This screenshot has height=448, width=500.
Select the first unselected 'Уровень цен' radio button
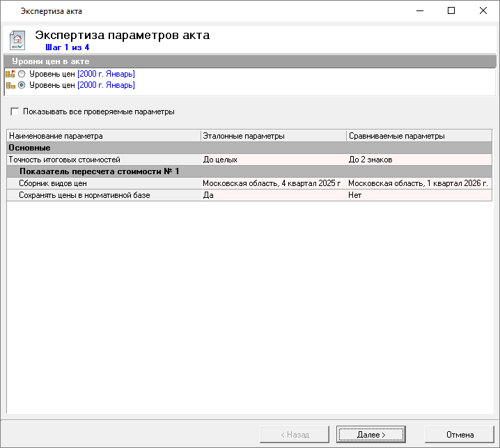(22, 74)
